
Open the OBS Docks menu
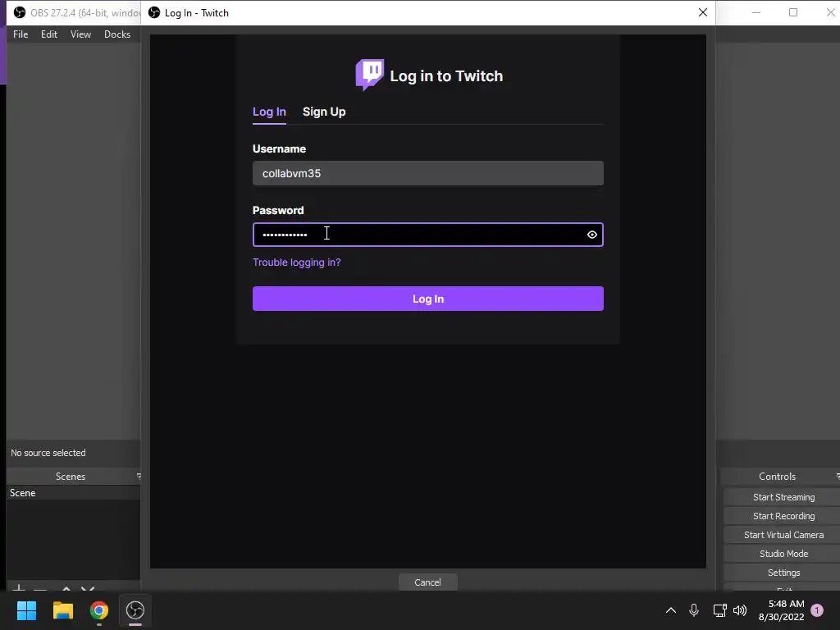(x=116, y=34)
